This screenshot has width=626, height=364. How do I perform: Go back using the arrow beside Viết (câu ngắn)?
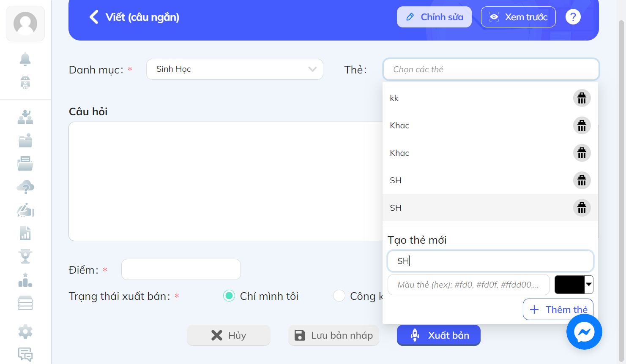pos(94,17)
